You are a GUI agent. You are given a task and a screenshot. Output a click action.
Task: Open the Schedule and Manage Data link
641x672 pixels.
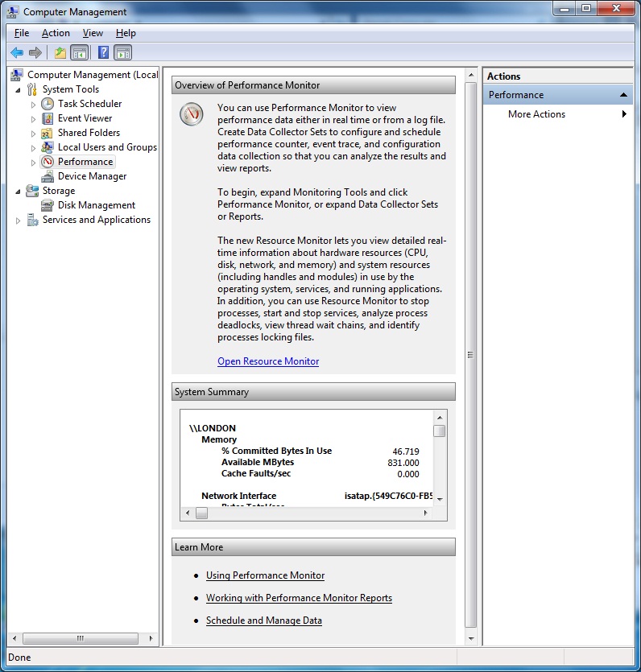[x=263, y=620]
